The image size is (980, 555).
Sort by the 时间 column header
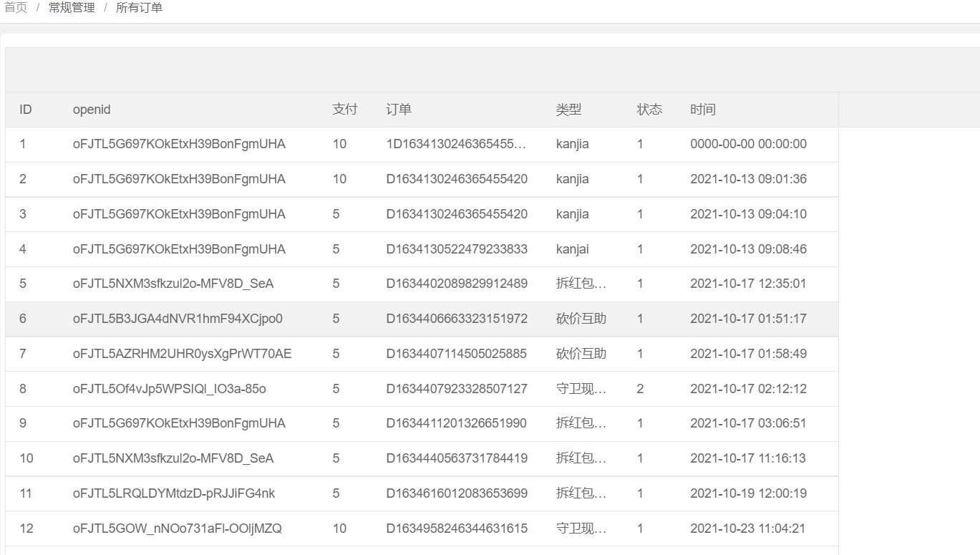(x=703, y=110)
